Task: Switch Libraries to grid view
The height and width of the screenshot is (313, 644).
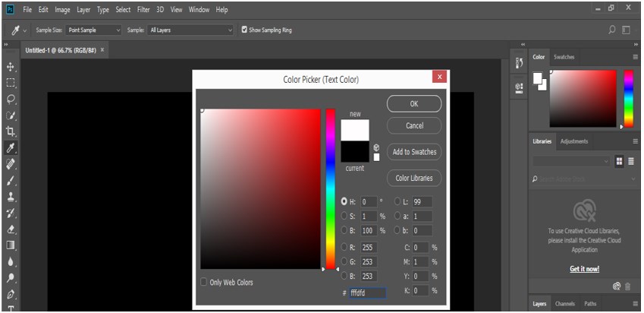Action: pos(619,161)
